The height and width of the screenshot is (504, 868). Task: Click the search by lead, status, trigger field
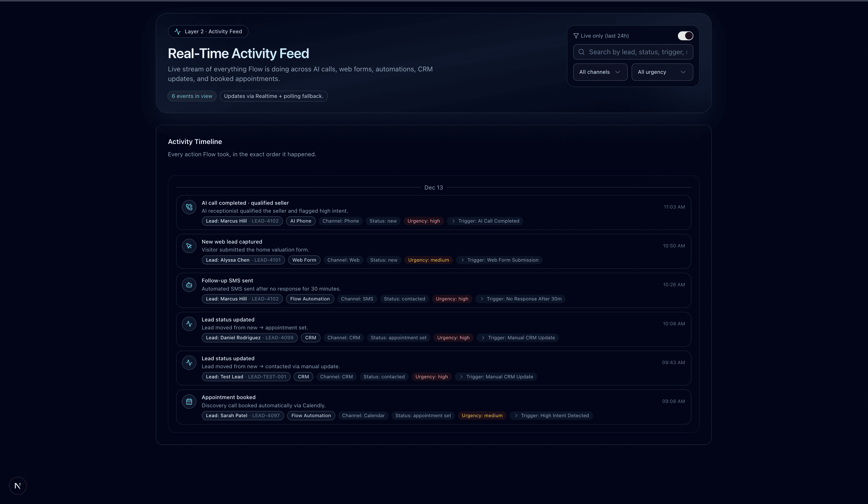coord(633,52)
